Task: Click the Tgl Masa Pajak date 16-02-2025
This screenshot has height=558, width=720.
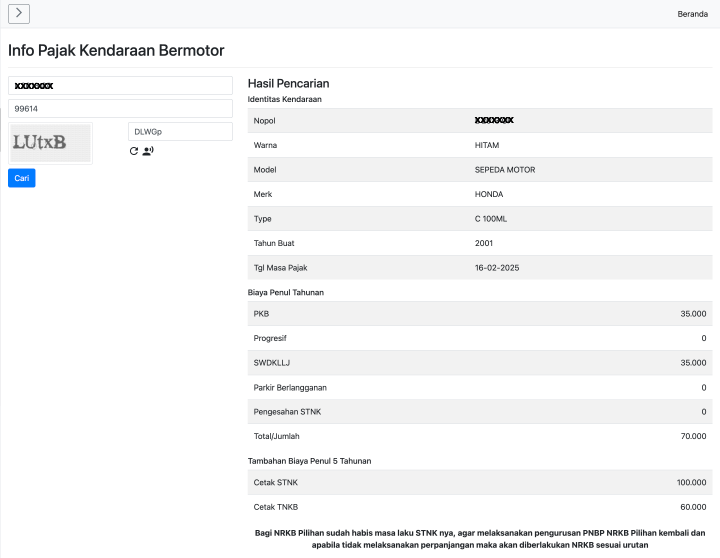Action: click(x=497, y=268)
